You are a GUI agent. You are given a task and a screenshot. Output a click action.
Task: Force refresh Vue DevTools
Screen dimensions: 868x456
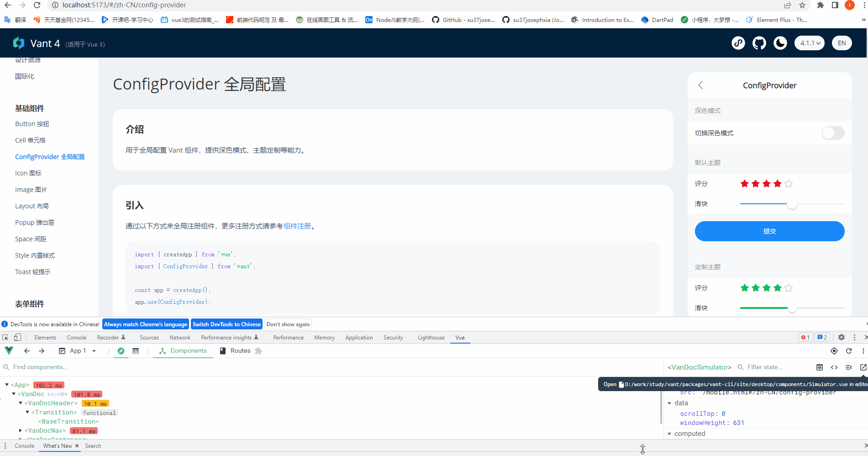point(849,351)
